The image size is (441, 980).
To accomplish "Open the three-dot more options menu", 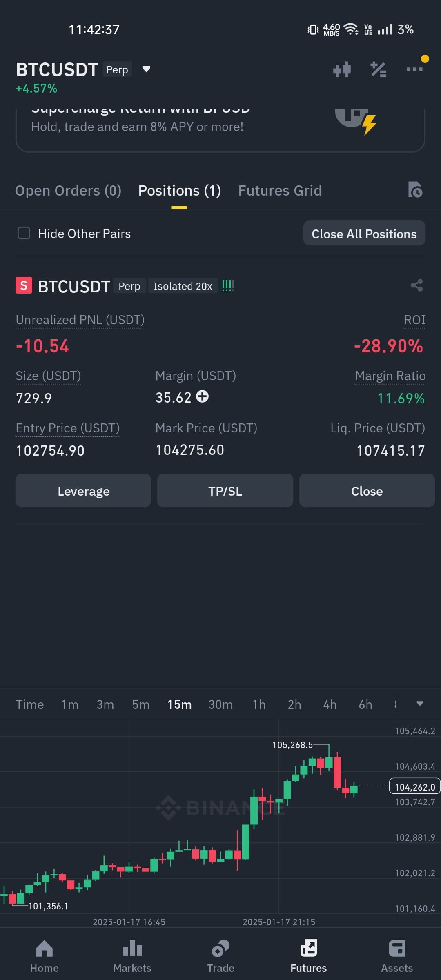I will pos(414,69).
